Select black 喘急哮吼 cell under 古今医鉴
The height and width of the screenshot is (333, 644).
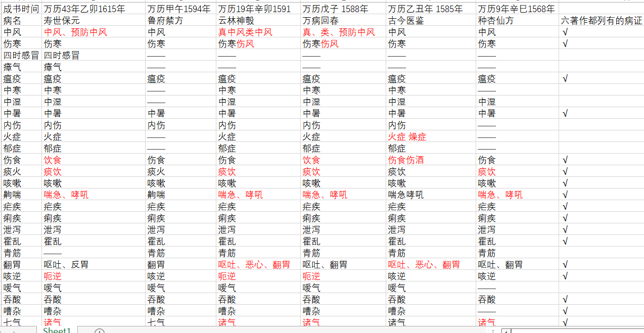(x=431, y=195)
